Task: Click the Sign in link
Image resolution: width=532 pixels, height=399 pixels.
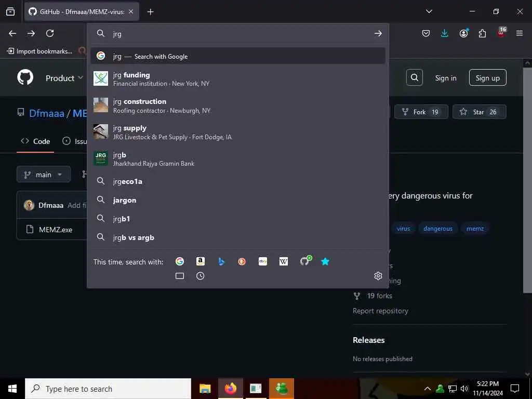Action: [x=445, y=78]
